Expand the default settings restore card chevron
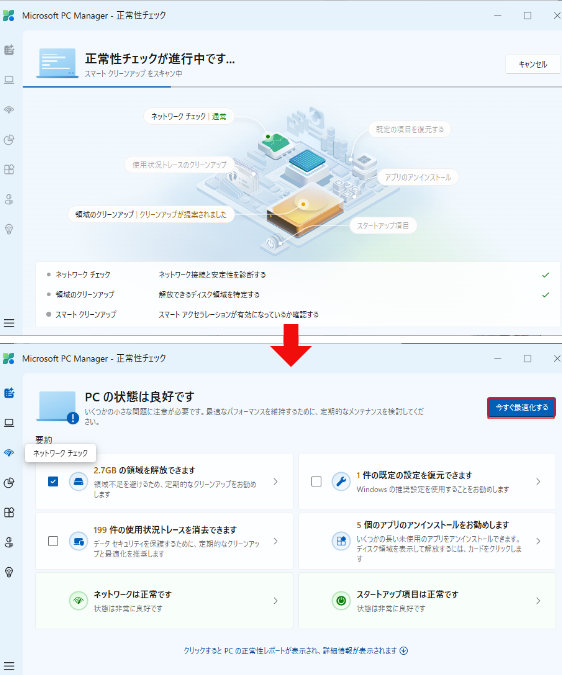Screen dimensions: 562x675 538,481
